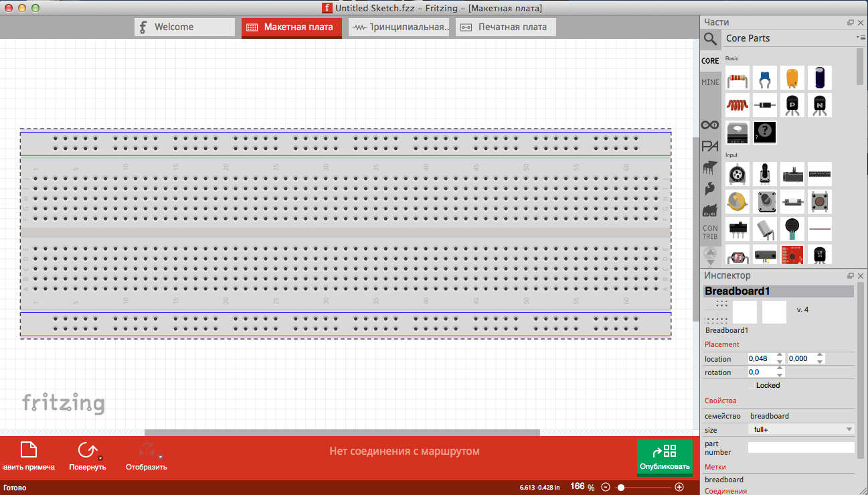The width and height of the screenshot is (868, 495).
Task: Open the SparkFun flame parts bin
Action: [710, 189]
